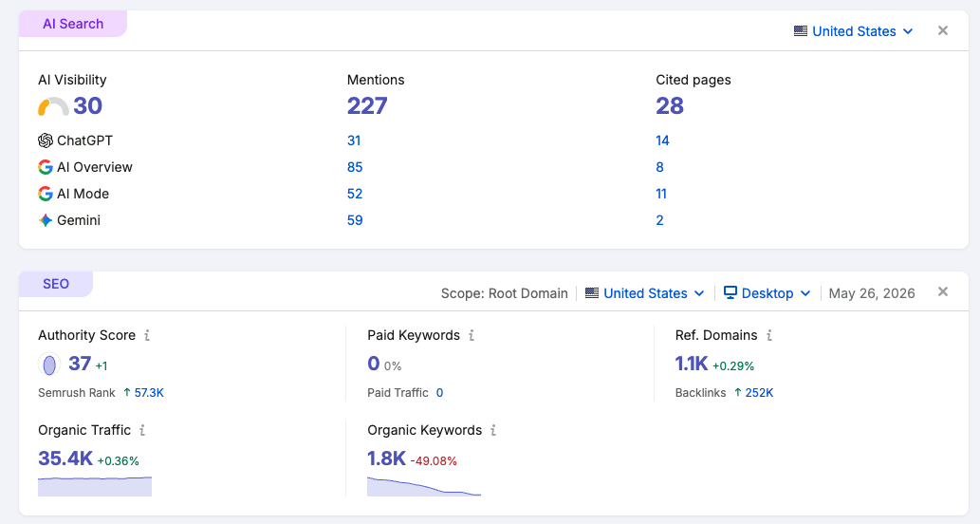This screenshot has height=524, width=980.
Task: Click the Authority Score circle indicator
Action: click(49, 364)
